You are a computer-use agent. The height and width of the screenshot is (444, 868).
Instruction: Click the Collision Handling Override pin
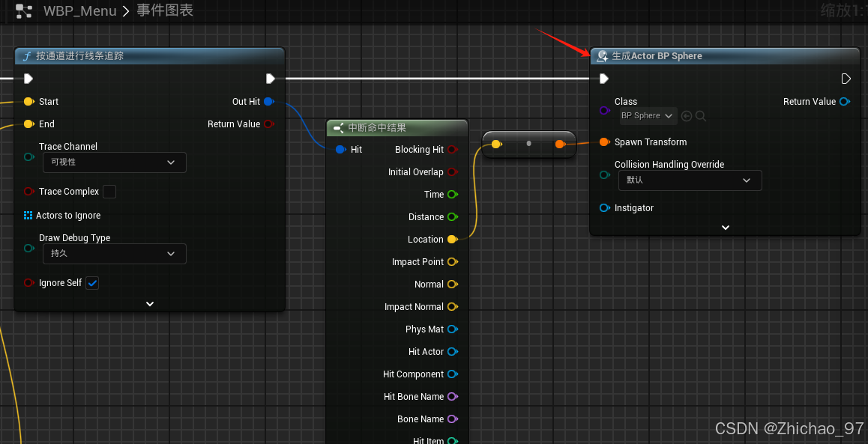tap(605, 174)
